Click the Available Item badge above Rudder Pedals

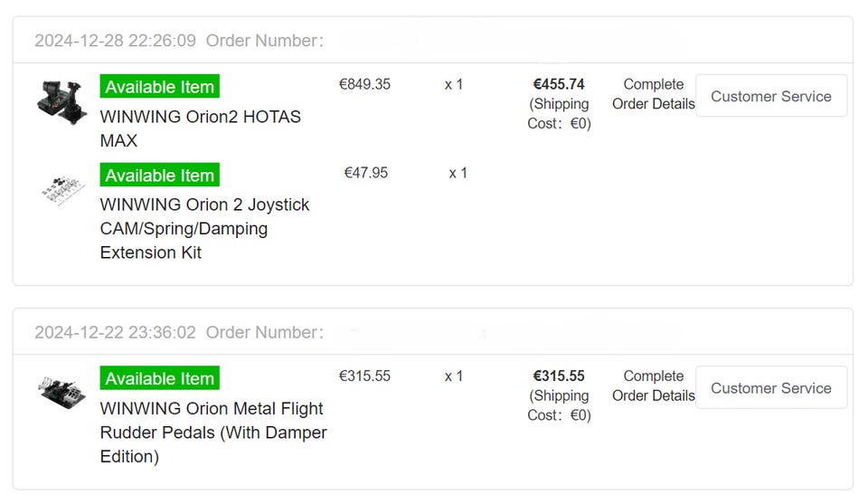159,378
